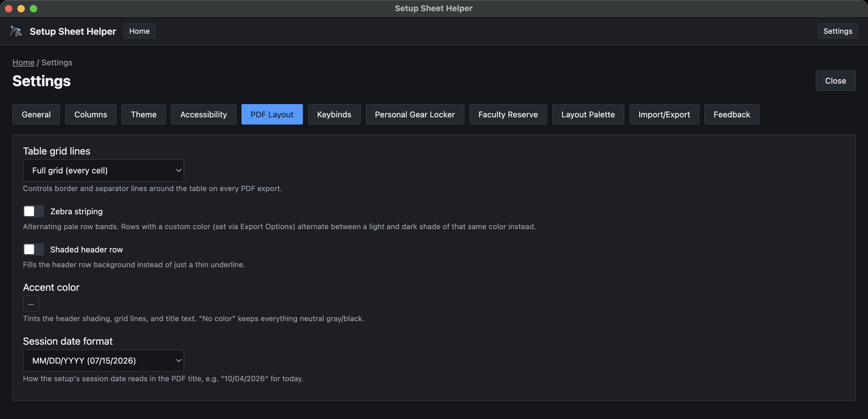This screenshot has height=419, width=868.
Task: Open the Session date format dropdown
Action: point(104,360)
